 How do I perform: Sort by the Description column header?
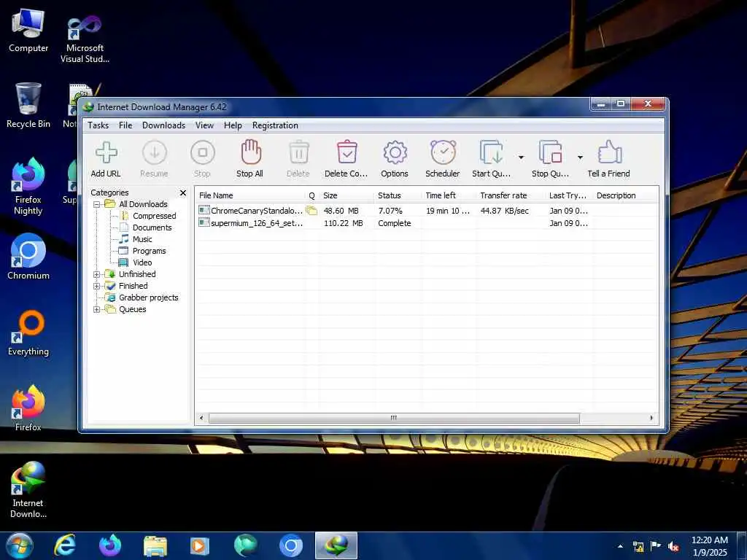click(625, 195)
